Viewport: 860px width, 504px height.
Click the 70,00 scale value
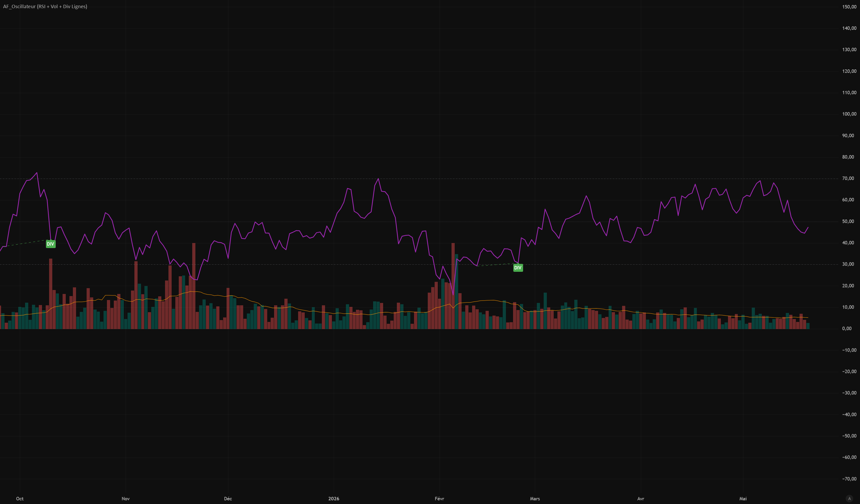coord(848,178)
